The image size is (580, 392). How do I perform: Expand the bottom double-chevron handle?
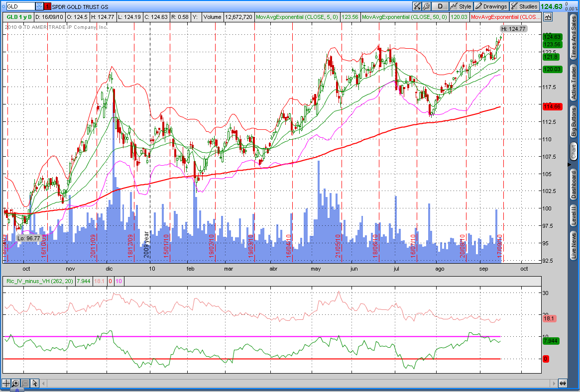tap(17, 390)
